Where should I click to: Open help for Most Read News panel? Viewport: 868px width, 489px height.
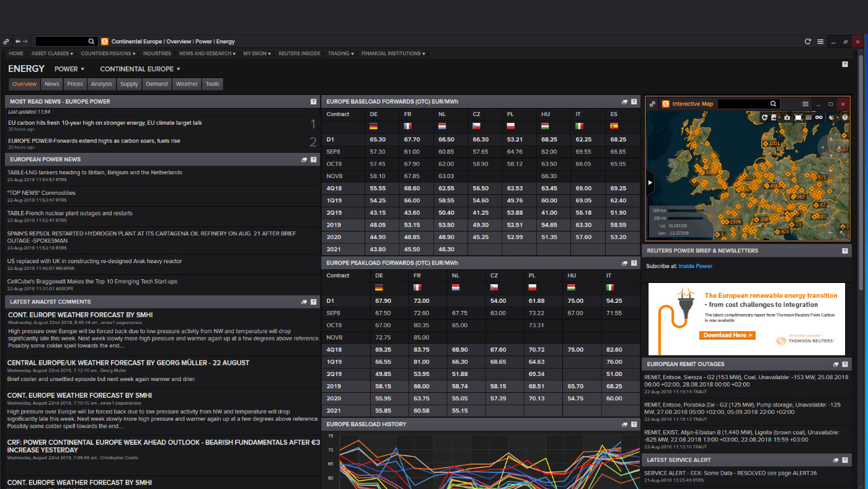(x=314, y=101)
